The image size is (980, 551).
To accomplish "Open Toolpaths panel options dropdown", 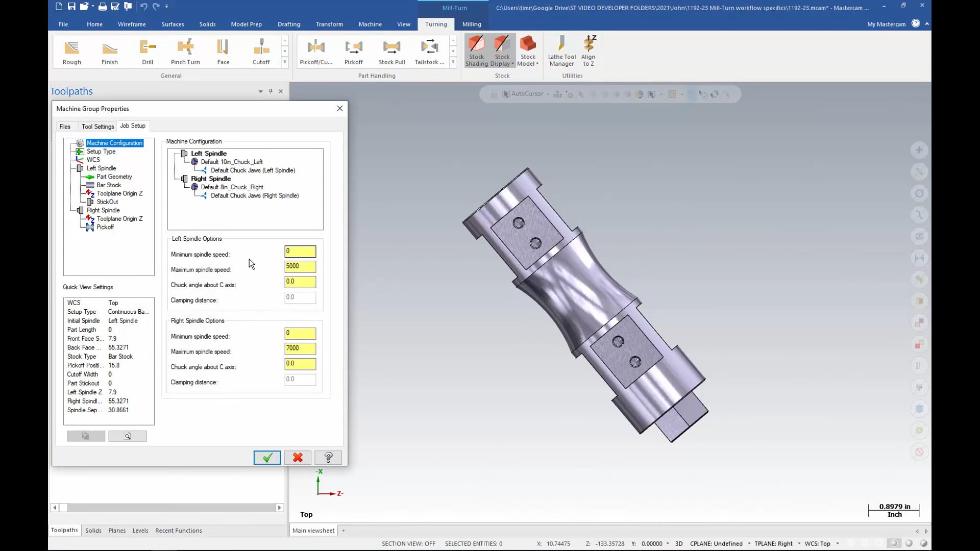I will click(260, 91).
